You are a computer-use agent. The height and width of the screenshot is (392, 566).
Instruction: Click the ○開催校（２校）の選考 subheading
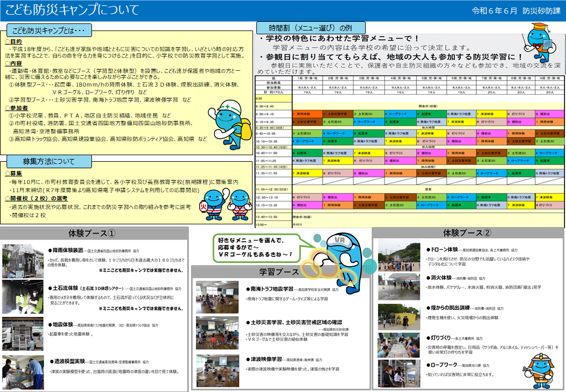(36, 198)
